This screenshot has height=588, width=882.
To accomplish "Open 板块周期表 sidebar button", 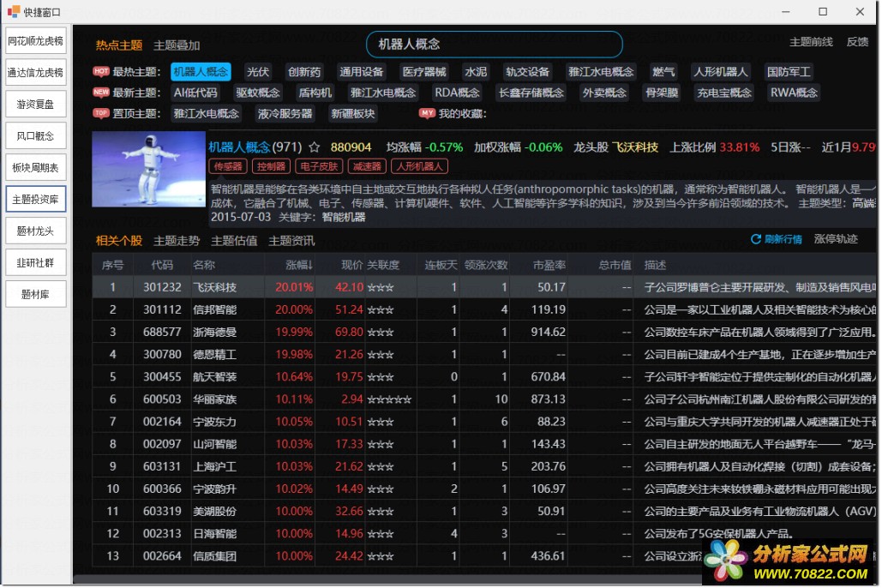I will (36, 168).
